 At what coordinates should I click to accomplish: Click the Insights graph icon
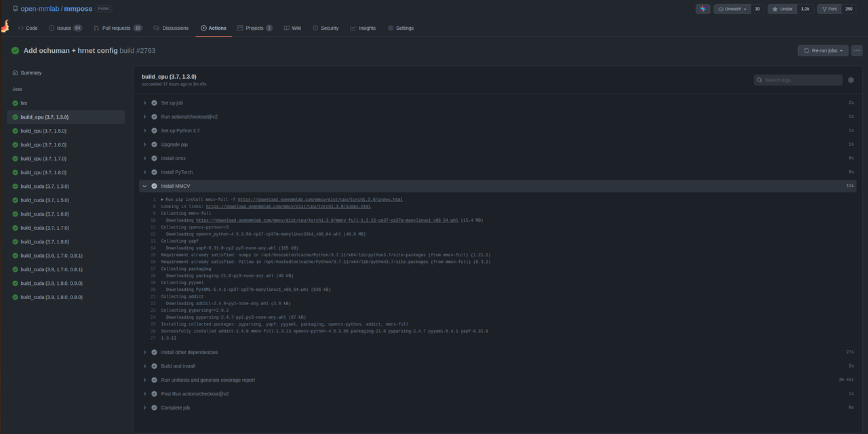coord(352,28)
